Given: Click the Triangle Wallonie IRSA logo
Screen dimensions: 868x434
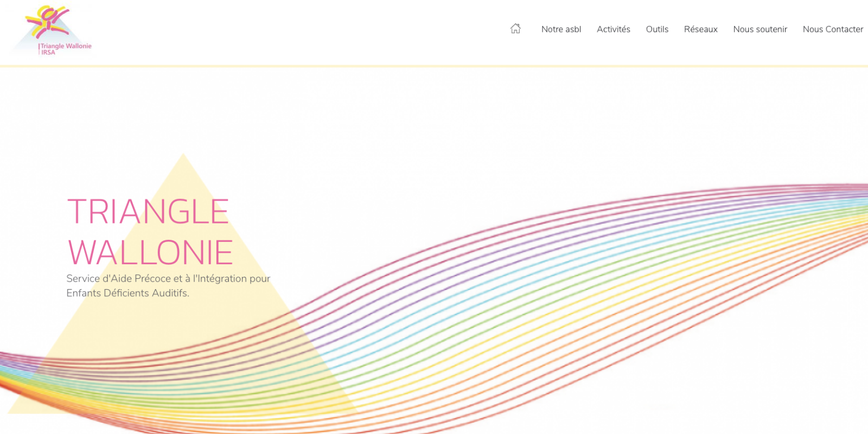Looking at the screenshot, I should [52, 30].
